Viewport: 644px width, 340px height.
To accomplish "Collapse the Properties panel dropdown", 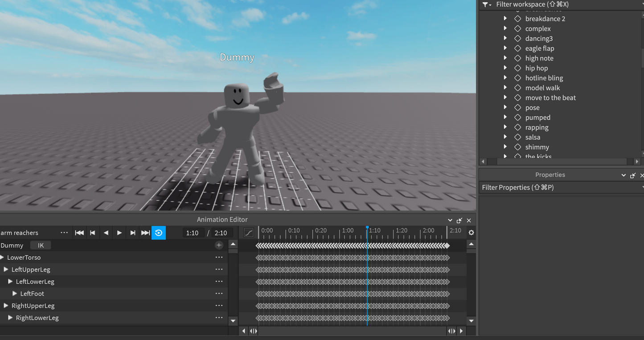I will [x=623, y=175].
